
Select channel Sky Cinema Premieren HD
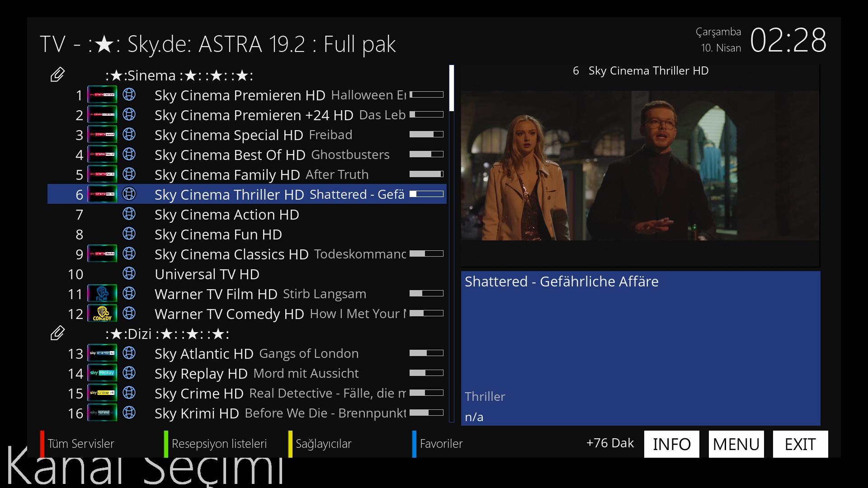coord(247,95)
